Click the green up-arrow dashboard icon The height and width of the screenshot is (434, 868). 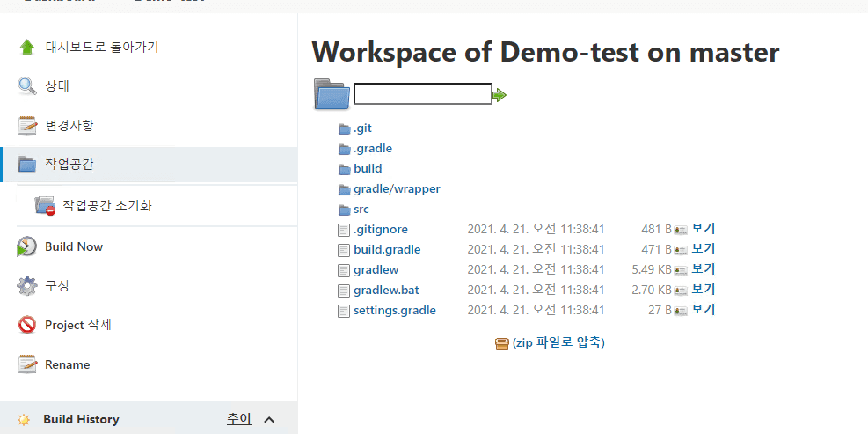[27, 48]
